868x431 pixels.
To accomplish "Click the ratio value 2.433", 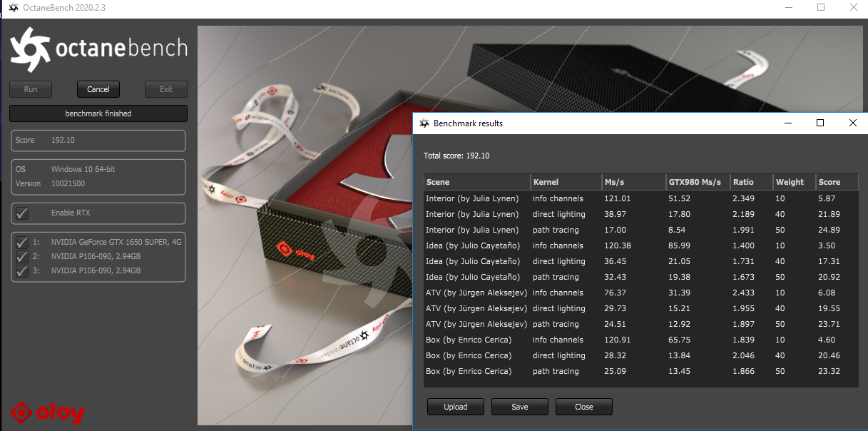I will (x=743, y=293).
